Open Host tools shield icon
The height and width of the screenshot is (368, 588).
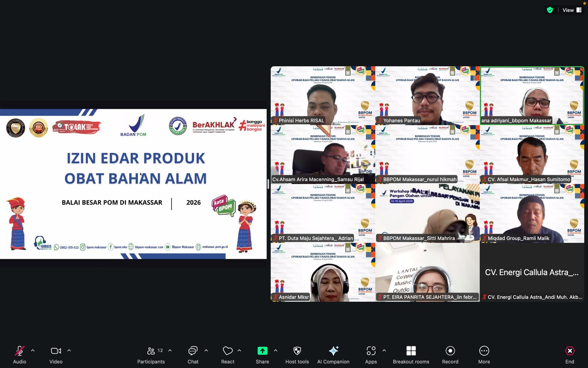(x=297, y=351)
